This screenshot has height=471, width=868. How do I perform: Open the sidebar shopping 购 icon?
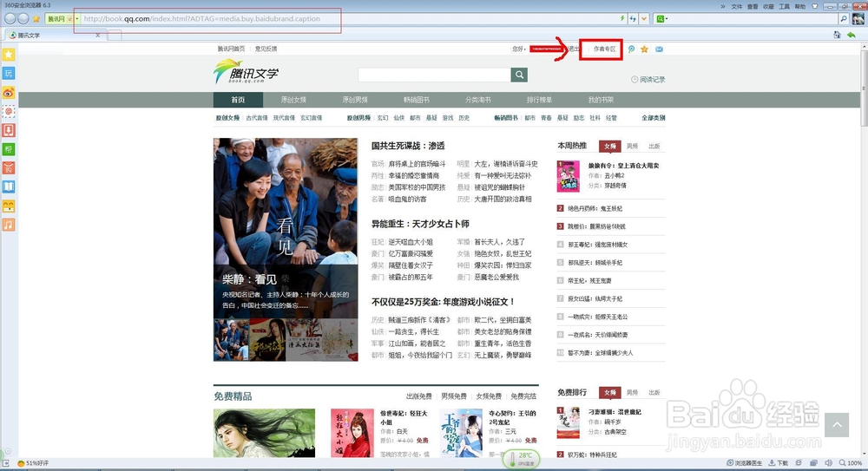tap(9, 168)
